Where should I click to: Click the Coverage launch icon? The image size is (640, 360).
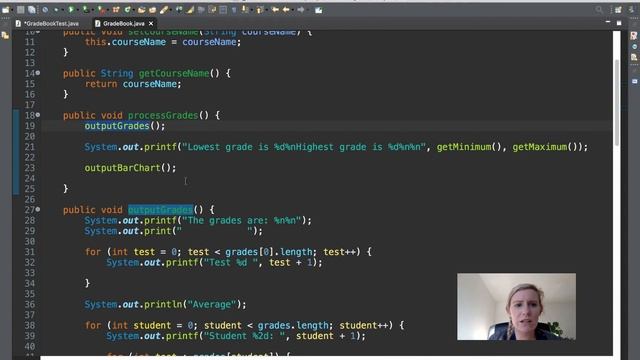click(85, 10)
